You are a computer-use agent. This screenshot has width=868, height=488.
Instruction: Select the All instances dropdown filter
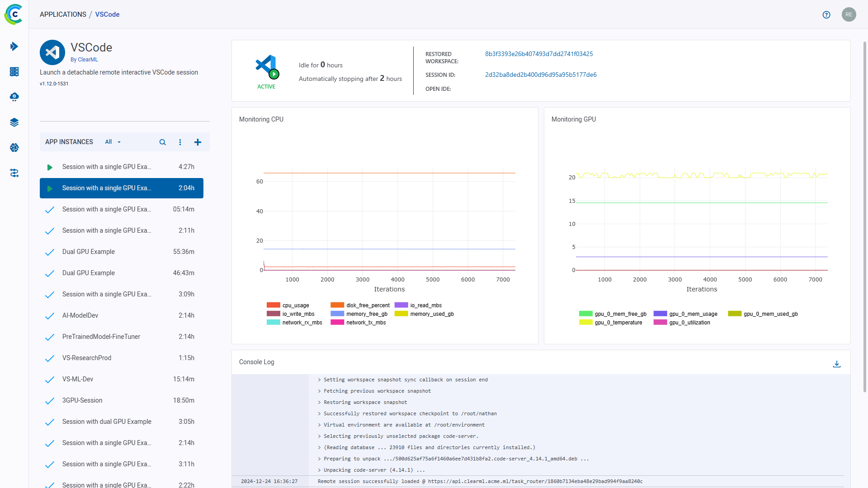tap(112, 142)
